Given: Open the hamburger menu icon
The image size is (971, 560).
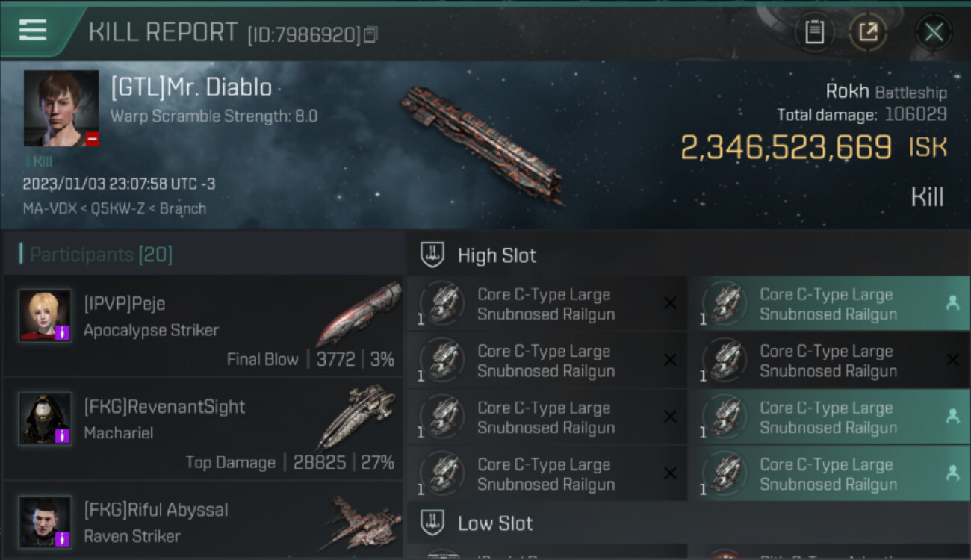Looking at the screenshot, I should pos(32,30).
